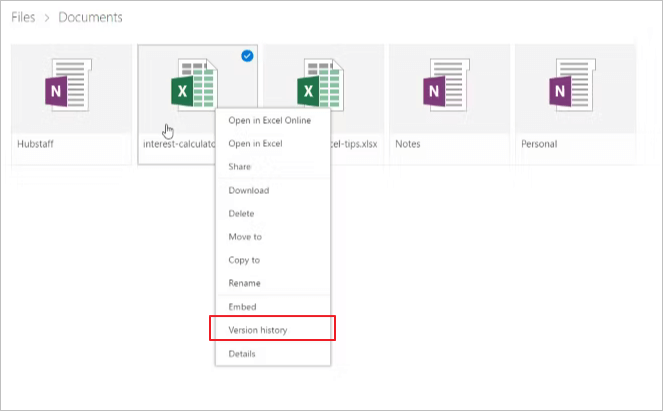Viewport: 663px width, 411px height.
Task: Choose Open in Excel from context menu
Action: 255,144
